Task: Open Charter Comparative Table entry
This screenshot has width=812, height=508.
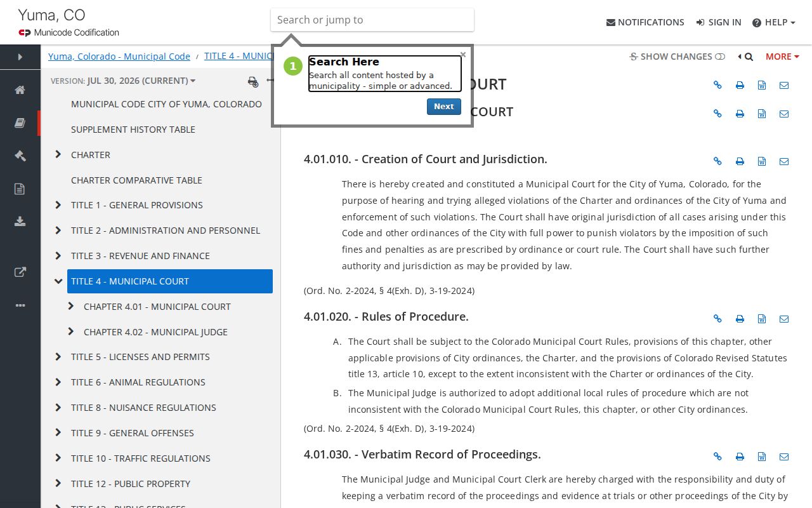Action: (136, 180)
